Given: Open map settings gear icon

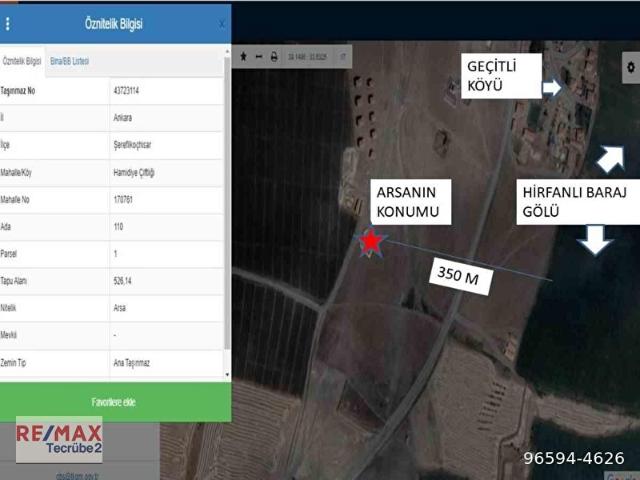Looking at the screenshot, I should click(629, 66).
